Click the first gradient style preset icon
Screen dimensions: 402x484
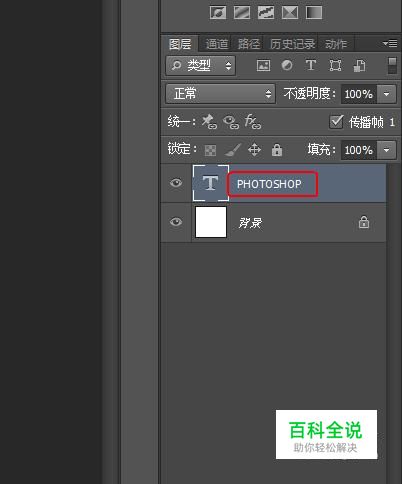click(218, 13)
